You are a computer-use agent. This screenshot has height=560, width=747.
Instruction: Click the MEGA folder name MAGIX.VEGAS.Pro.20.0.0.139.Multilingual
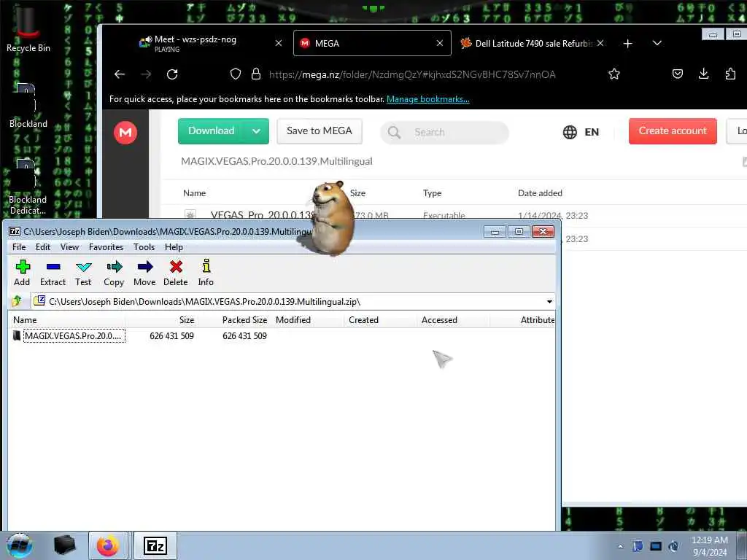point(276,161)
